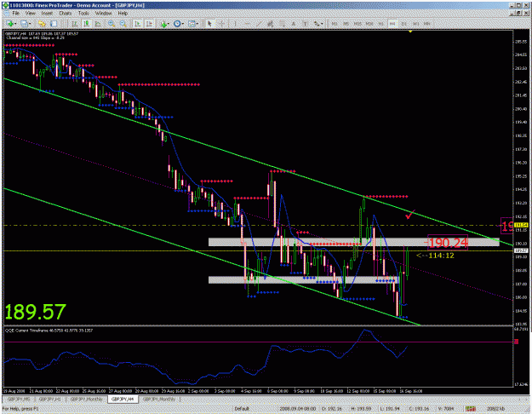
Task: Select the Vertical Line drawing tool
Action: (235, 24)
